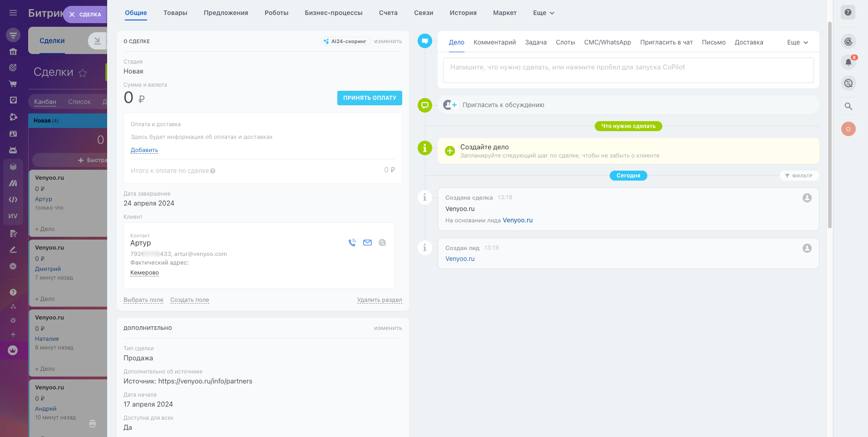Open the Бизнес-процессы tab

(x=334, y=13)
